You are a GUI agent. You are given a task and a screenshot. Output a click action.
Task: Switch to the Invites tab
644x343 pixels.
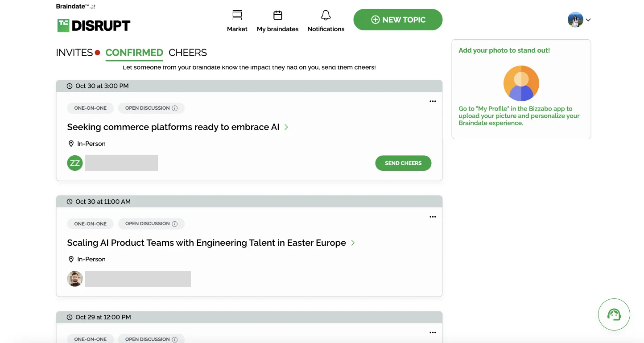[74, 53]
